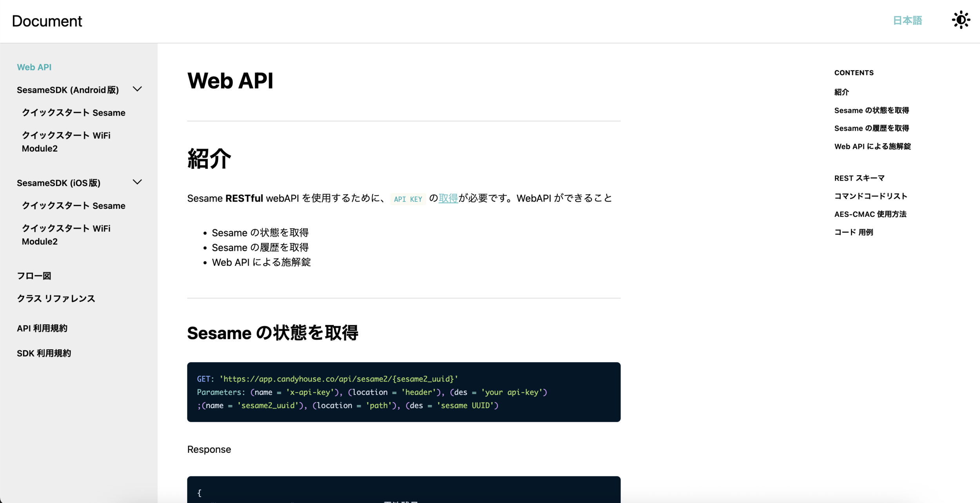Open クイックスタート Sesame under iOS SDK
The image size is (980, 503).
click(73, 206)
